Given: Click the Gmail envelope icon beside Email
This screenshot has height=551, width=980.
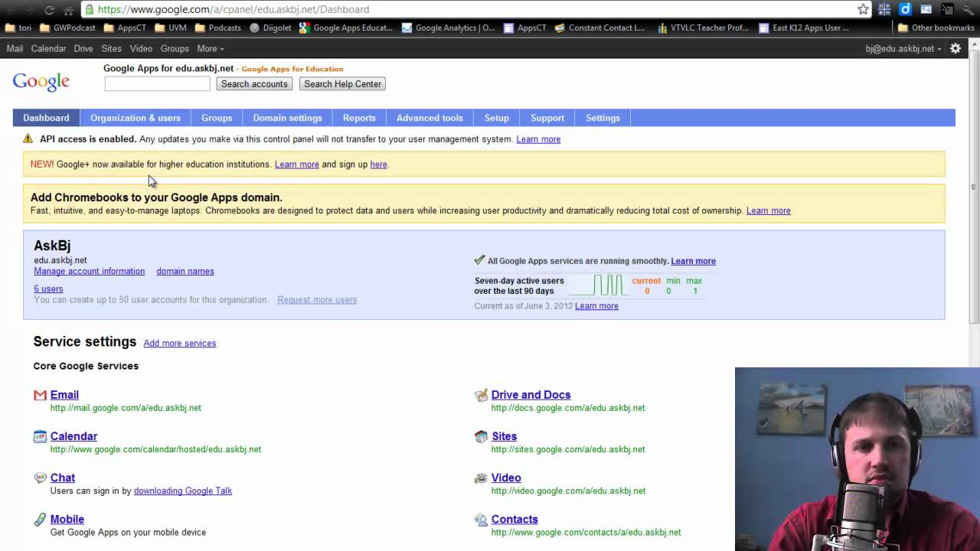Looking at the screenshot, I should click(x=40, y=395).
